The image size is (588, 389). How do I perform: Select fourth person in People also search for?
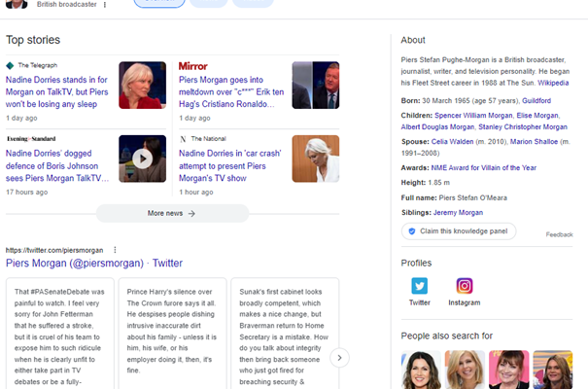553,370
